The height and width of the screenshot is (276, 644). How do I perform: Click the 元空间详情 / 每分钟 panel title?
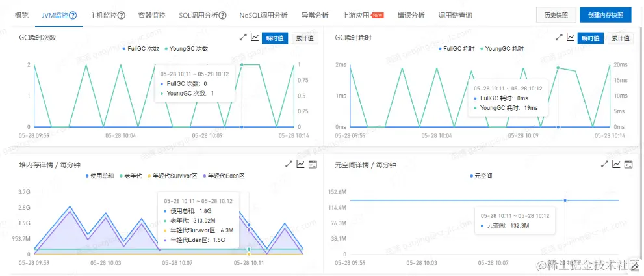(x=365, y=165)
